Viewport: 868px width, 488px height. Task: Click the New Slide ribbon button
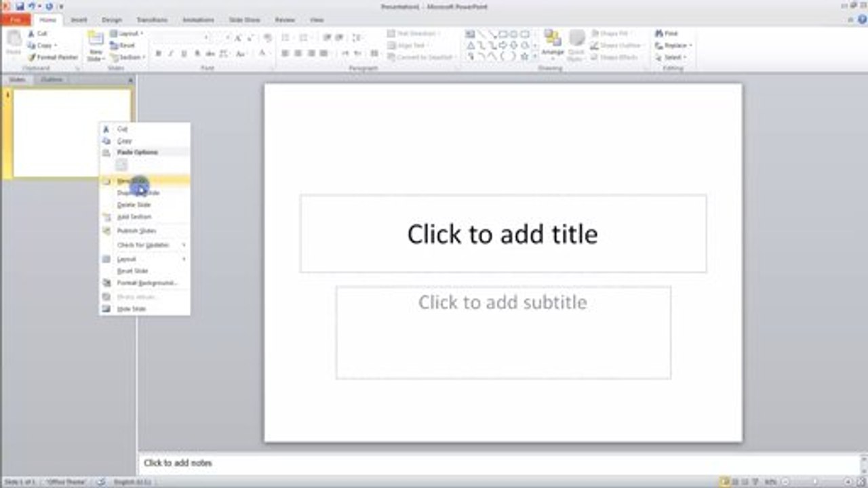pyautogui.click(x=96, y=45)
